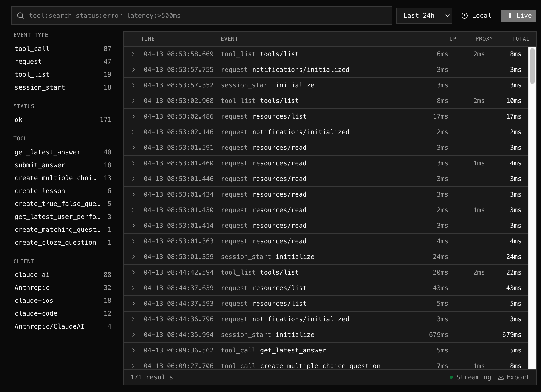Filter by Anthropic client with 32 events

click(63, 288)
